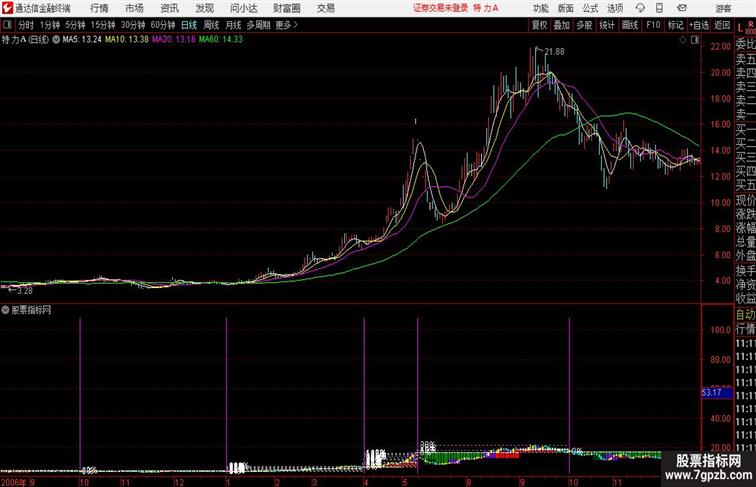Open the 交易 menu
This screenshot has height=487, width=756.
[x=326, y=8]
